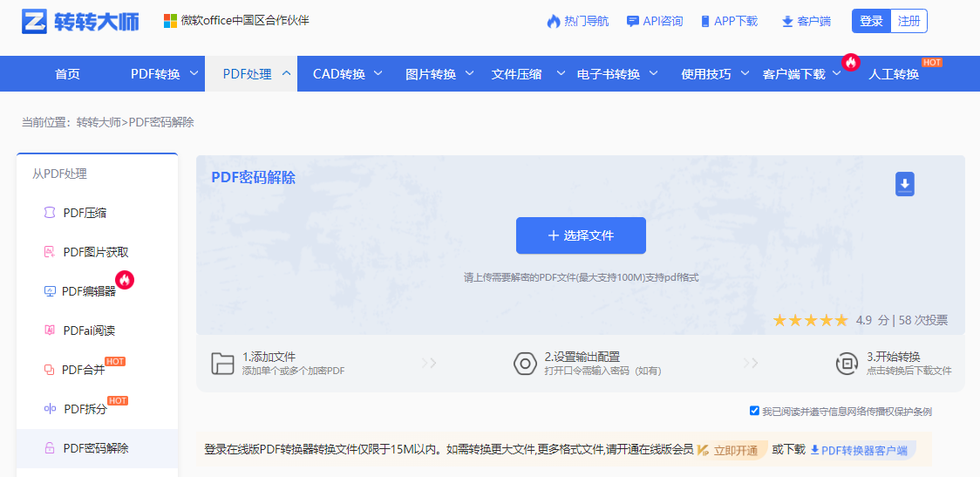
Task: Click the PDF图片获取 sidebar icon
Action: pos(50,253)
